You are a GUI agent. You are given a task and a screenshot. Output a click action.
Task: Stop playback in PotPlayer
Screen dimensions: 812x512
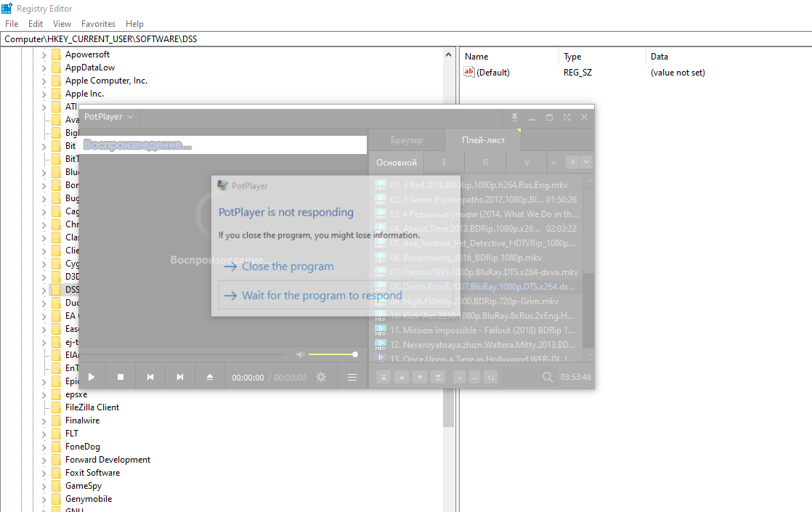pyautogui.click(x=121, y=377)
